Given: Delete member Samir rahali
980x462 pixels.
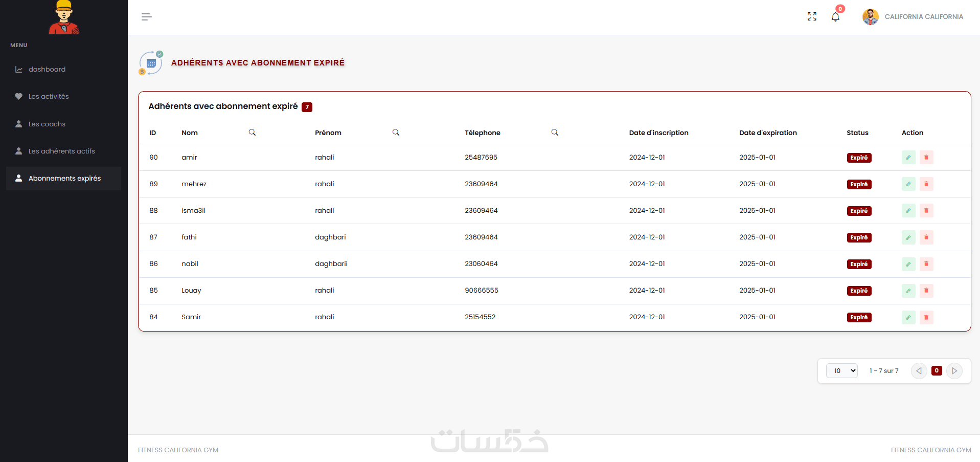Looking at the screenshot, I should (x=926, y=317).
